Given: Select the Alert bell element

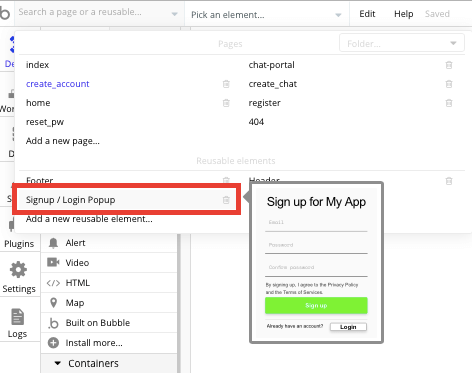Looking at the screenshot, I should [53, 243].
